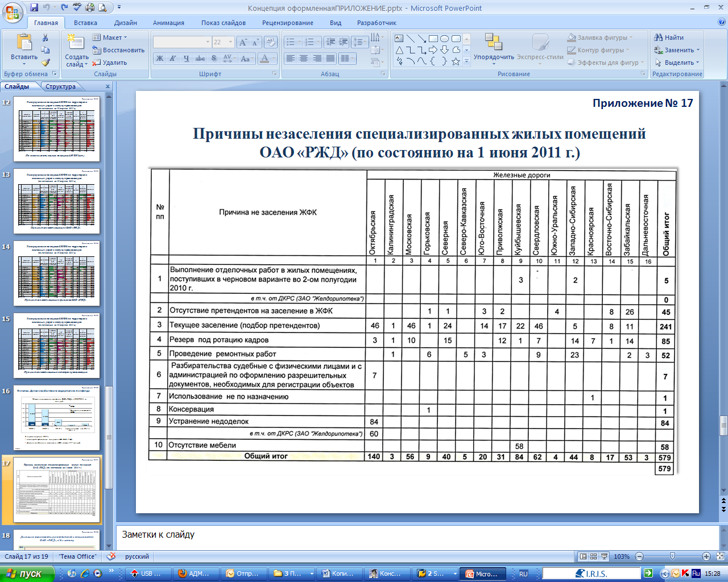The image size is (728, 582).
Task: Click the Office button orb
Action: (x=13, y=11)
